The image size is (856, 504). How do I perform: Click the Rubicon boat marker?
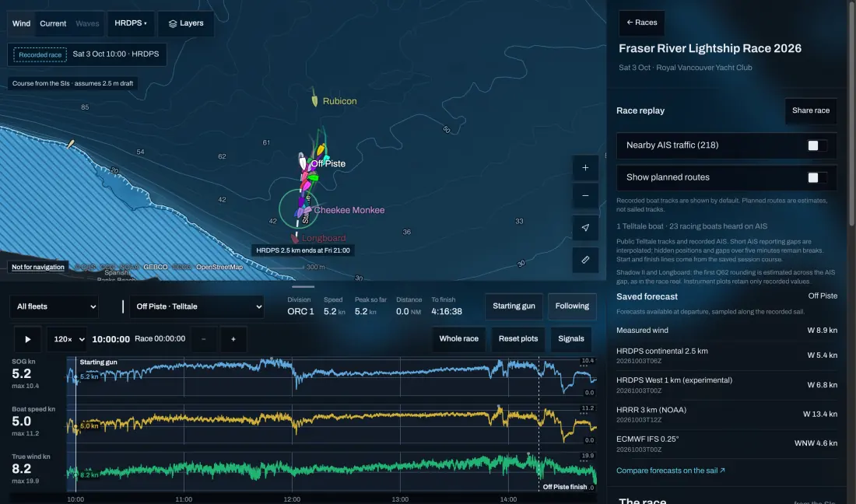pyautogui.click(x=314, y=100)
